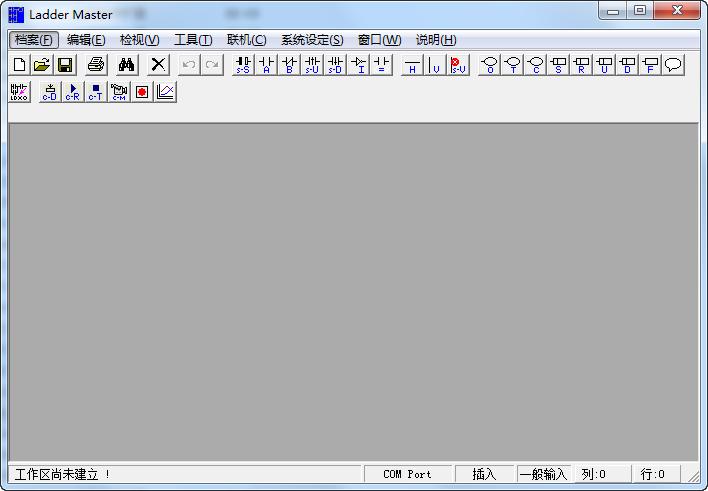Insert an output coil O

coord(490,65)
